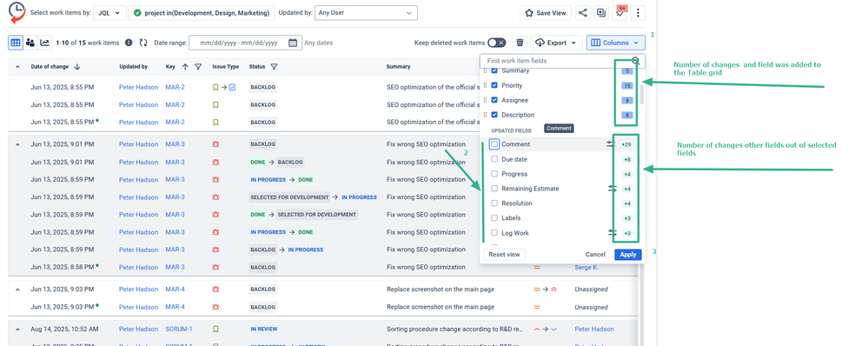
Task: Check the Comment field checkbox
Action: (x=495, y=144)
